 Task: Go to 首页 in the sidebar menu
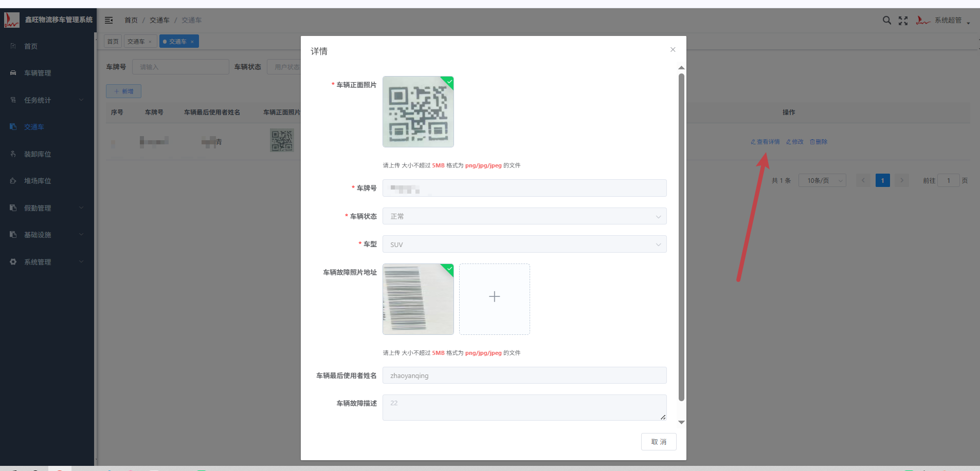(x=31, y=46)
